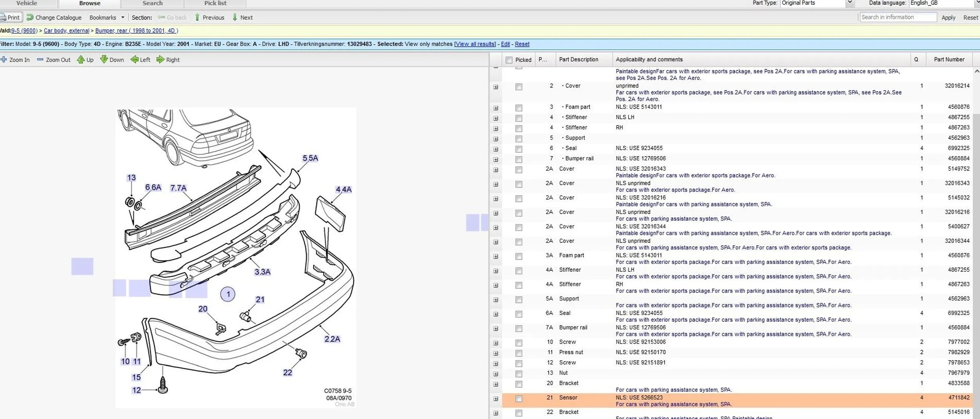
Task: Tick the Picked header checkbox
Action: pos(509,60)
